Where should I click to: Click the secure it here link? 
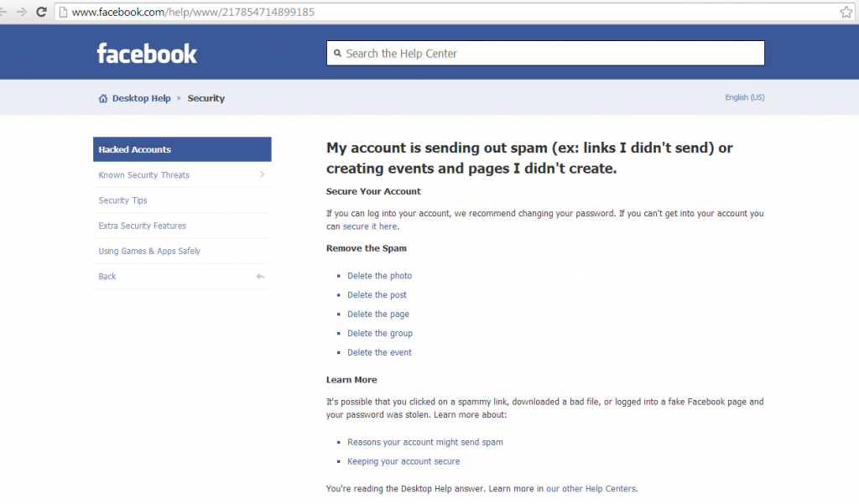click(x=370, y=226)
